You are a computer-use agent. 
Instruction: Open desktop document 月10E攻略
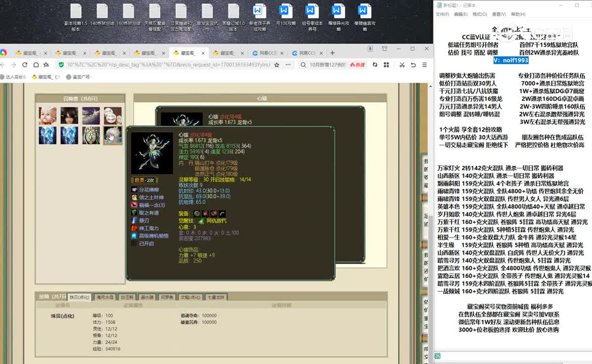(x=285, y=15)
